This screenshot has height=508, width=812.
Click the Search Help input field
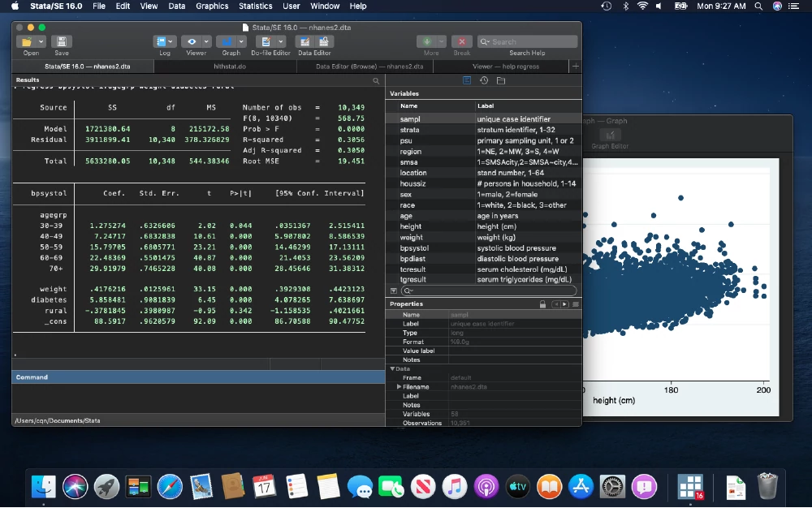click(x=527, y=42)
